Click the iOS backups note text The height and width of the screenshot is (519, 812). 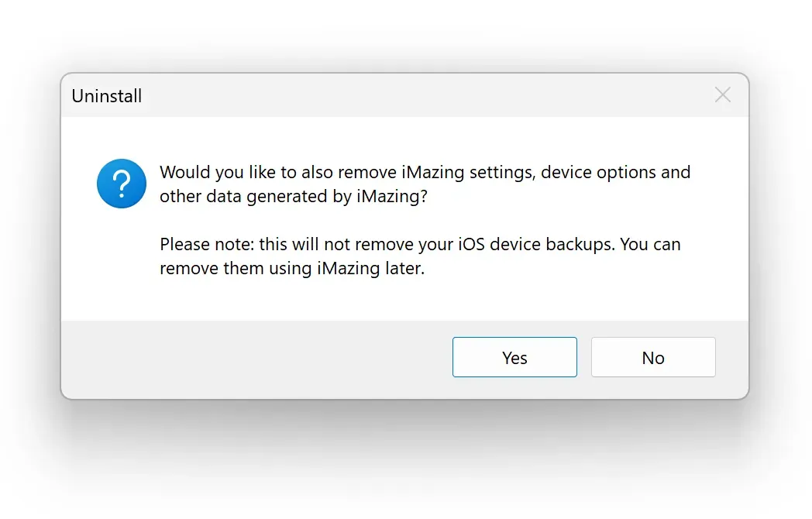coord(419,256)
